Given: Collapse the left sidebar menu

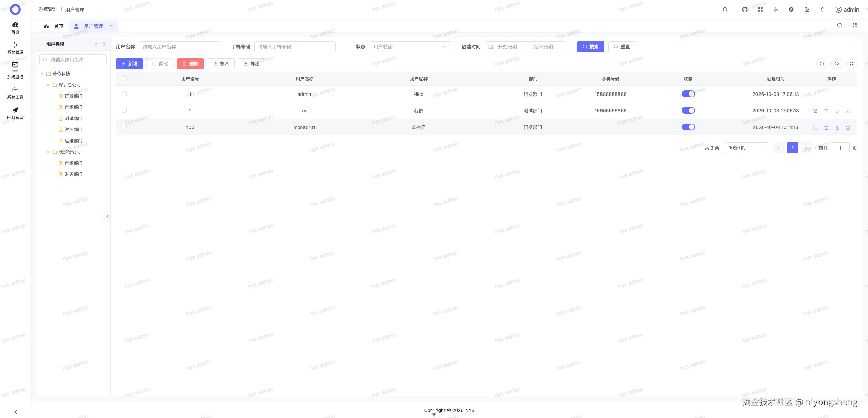Looking at the screenshot, I should (x=15, y=412).
